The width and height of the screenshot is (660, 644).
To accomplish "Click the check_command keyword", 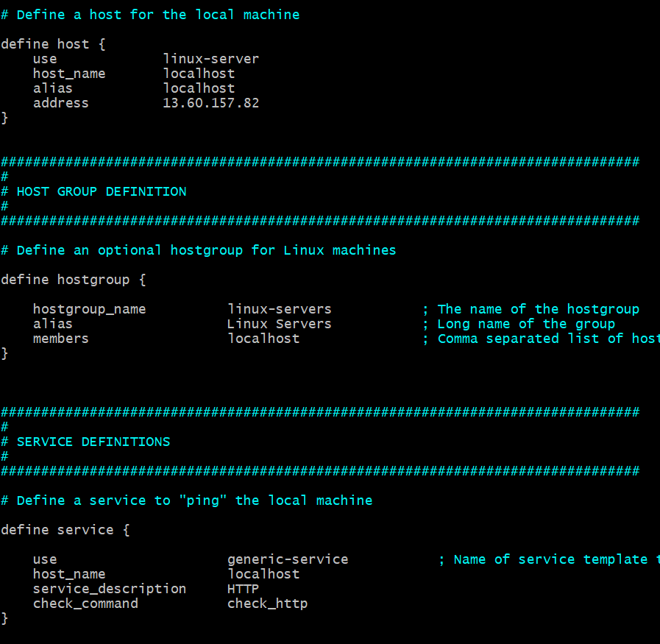I will pos(85,604).
